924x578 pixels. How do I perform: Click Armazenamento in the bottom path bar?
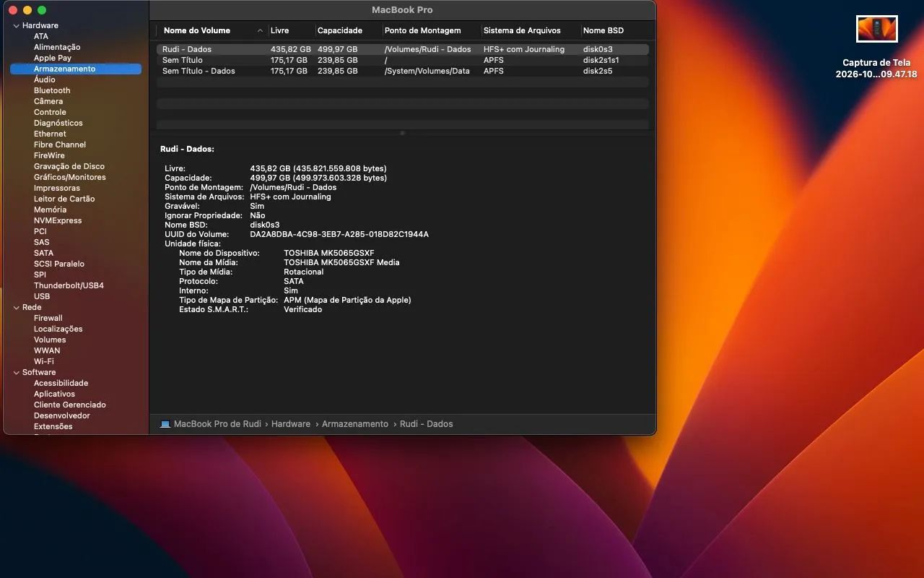pyautogui.click(x=355, y=424)
